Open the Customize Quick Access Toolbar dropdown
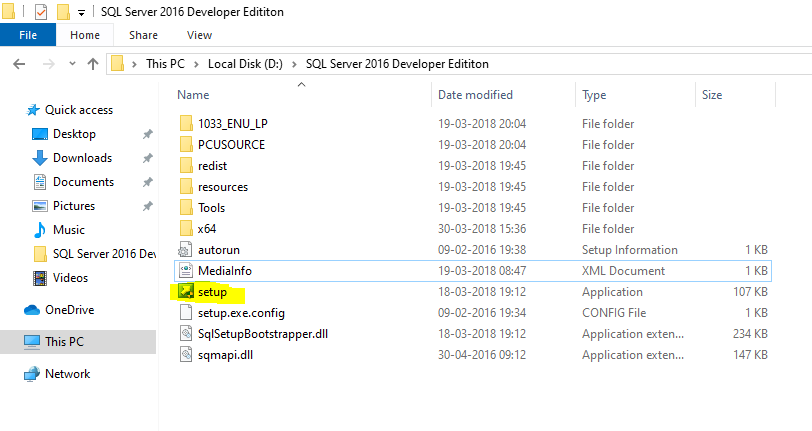 (x=81, y=12)
